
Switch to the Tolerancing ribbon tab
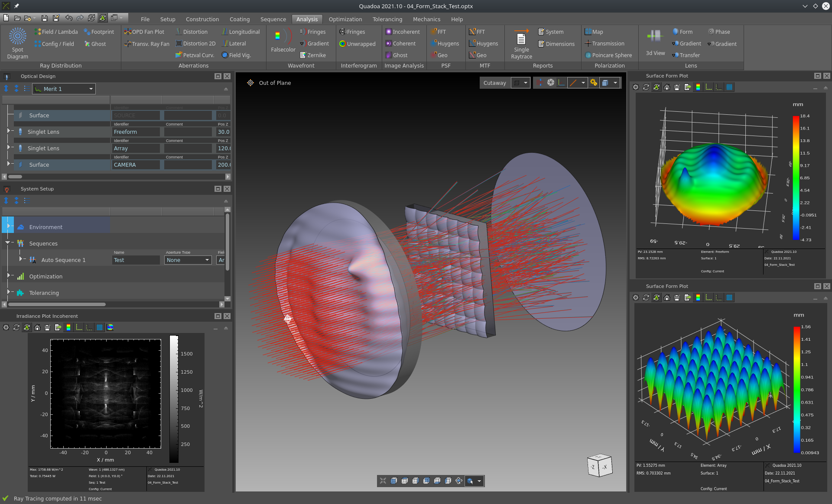(x=387, y=19)
